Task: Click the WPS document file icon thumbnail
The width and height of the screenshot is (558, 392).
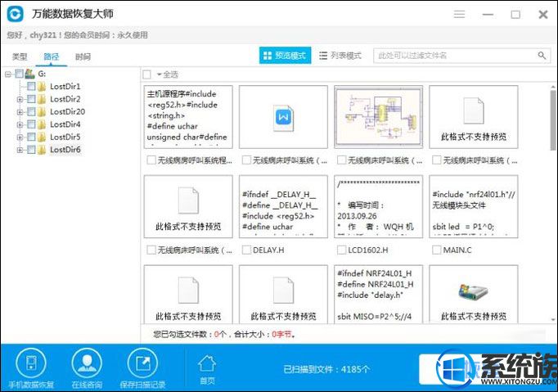Action: tap(284, 118)
